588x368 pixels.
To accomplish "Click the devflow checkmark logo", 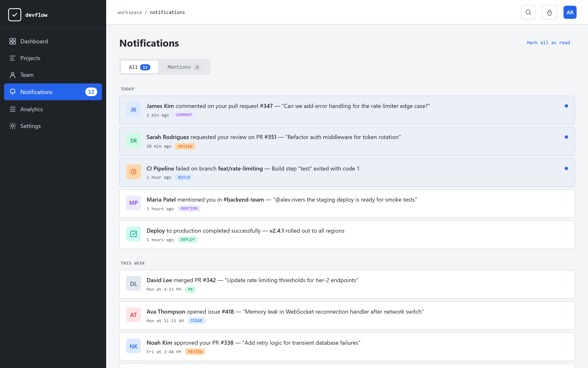I will (x=14, y=15).
